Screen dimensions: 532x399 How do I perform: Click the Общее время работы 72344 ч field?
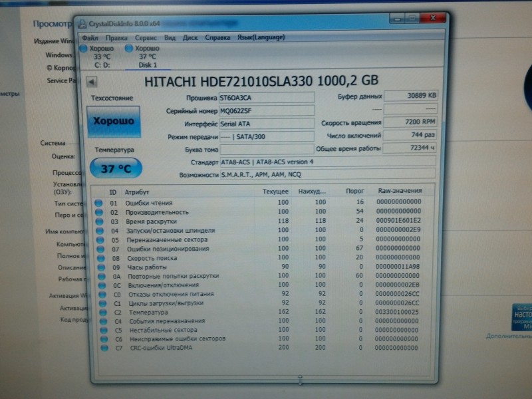410,148
